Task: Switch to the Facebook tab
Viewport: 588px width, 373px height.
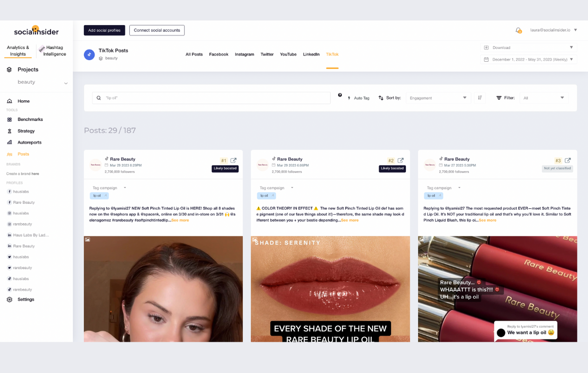Action: click(x=219, y=55)
